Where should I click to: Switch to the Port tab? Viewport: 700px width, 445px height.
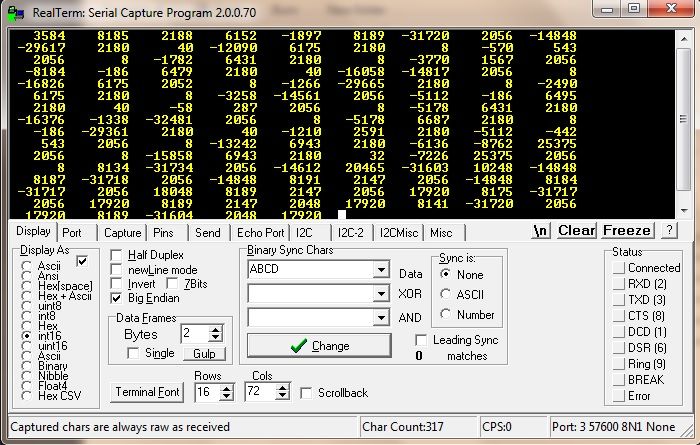tap(72, 233)
